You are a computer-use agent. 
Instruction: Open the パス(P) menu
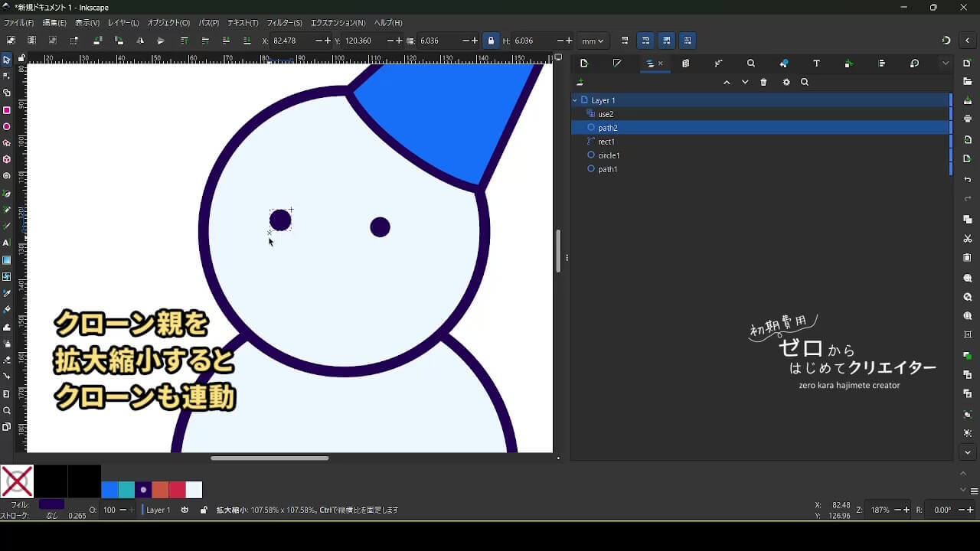click(x=208, y=23)
